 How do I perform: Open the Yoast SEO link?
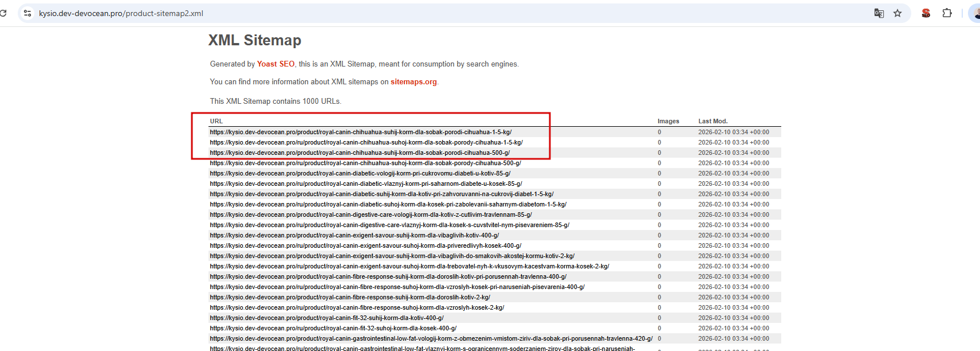tap(275, 64)
